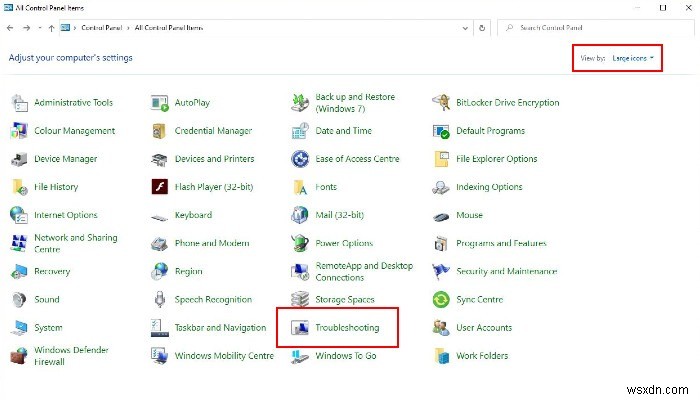Open Date and Time icon

pos(300,131)
